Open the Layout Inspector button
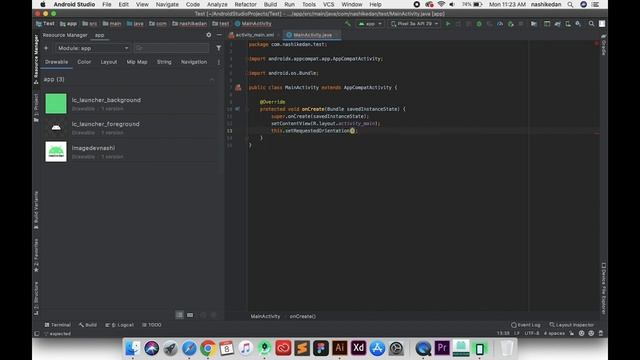640x360 pixels. pos(571,325)
